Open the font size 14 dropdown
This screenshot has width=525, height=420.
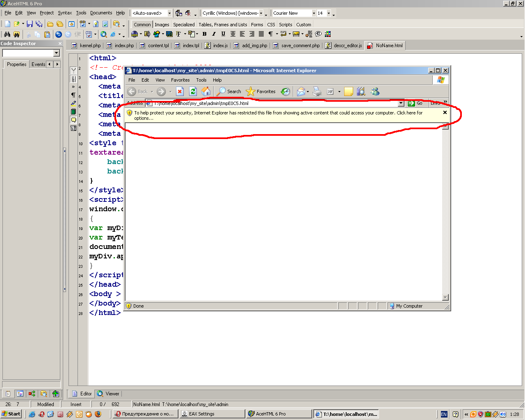(329, 13)
